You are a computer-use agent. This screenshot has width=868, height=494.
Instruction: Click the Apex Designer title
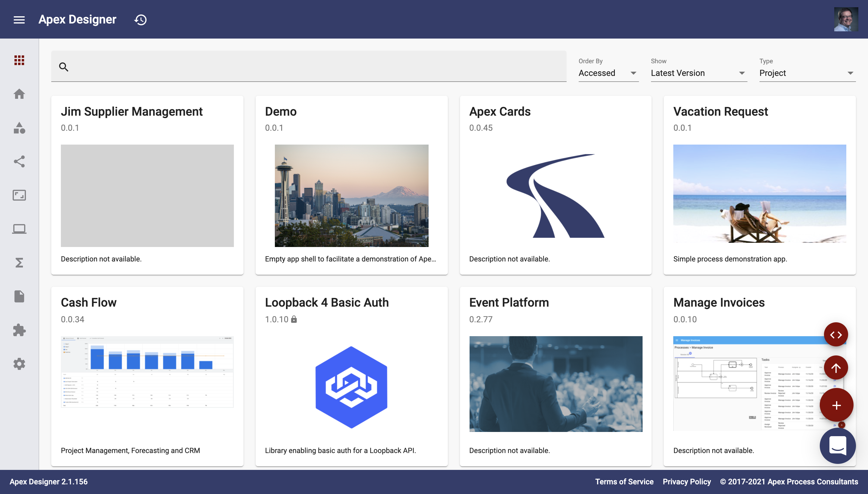coord(77,19)
